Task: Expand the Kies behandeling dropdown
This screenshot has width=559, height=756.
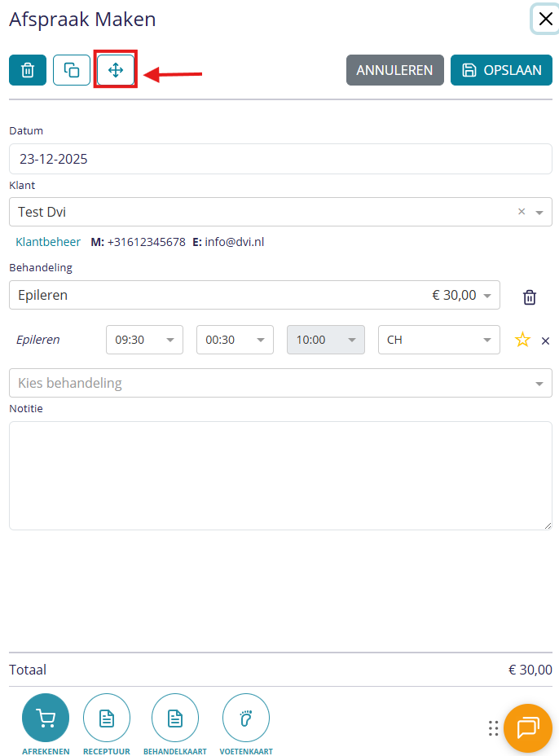Action: tap(280, 383)
